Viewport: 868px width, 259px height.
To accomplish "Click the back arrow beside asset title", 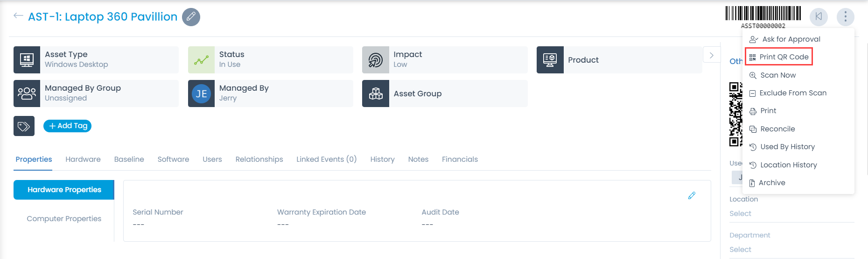I will 18,16.
